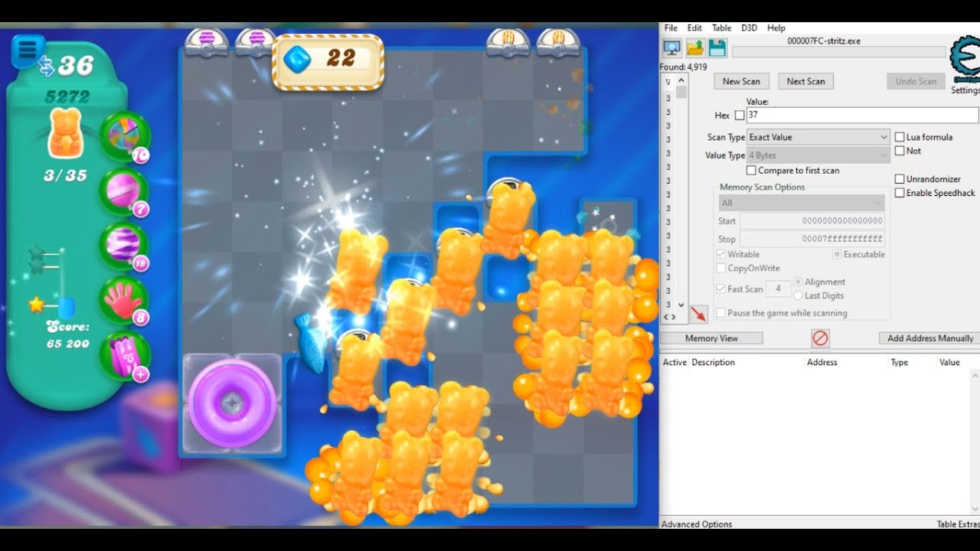
Task: Select the pink lollipop hammer booster
Action: tap(123, 191)
